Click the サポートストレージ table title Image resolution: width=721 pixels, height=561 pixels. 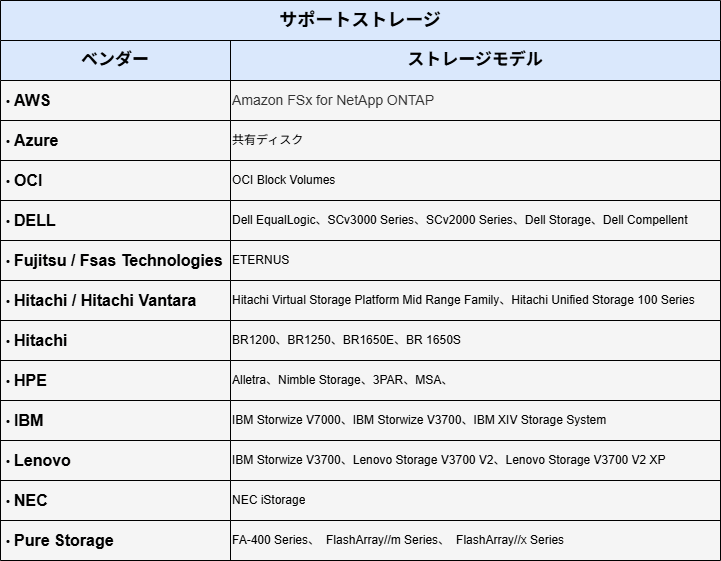360,20
